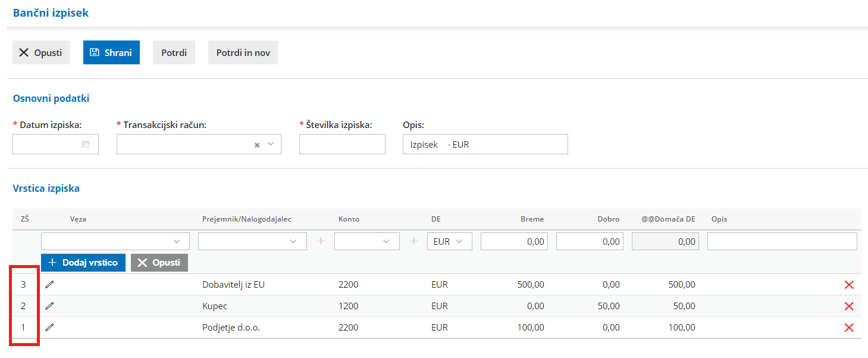
Task: Click the Bančni izpisek page title
Action: [x=51, y=13]
